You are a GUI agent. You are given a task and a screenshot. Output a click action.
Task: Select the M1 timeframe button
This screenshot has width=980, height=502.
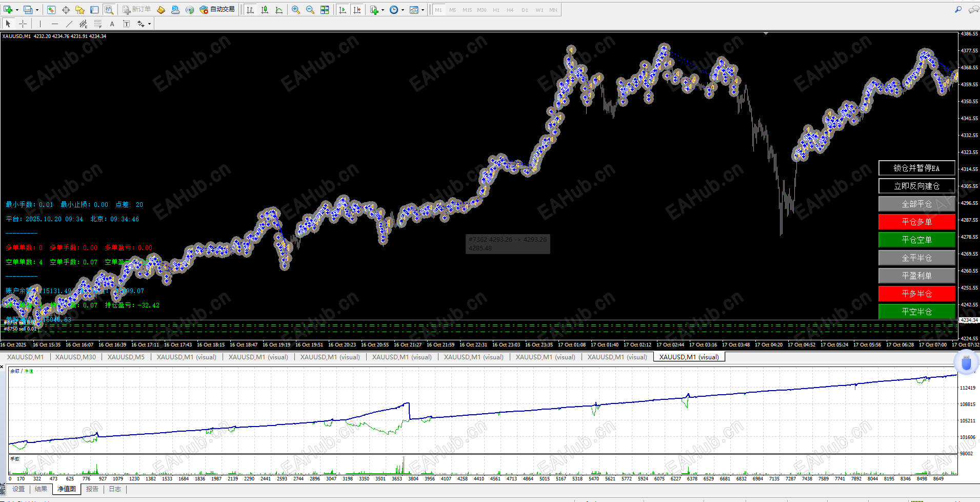pyautogui.click(x=438, y=10)
